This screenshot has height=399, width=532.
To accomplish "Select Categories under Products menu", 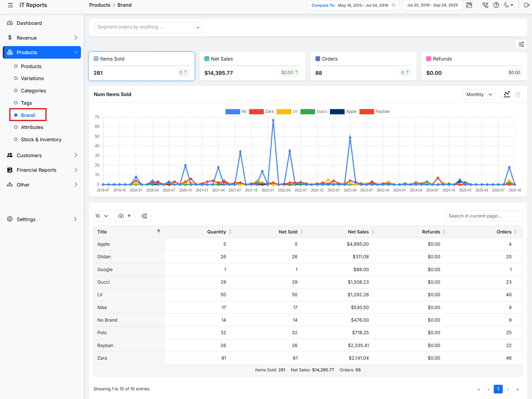I will click(33, 91).
